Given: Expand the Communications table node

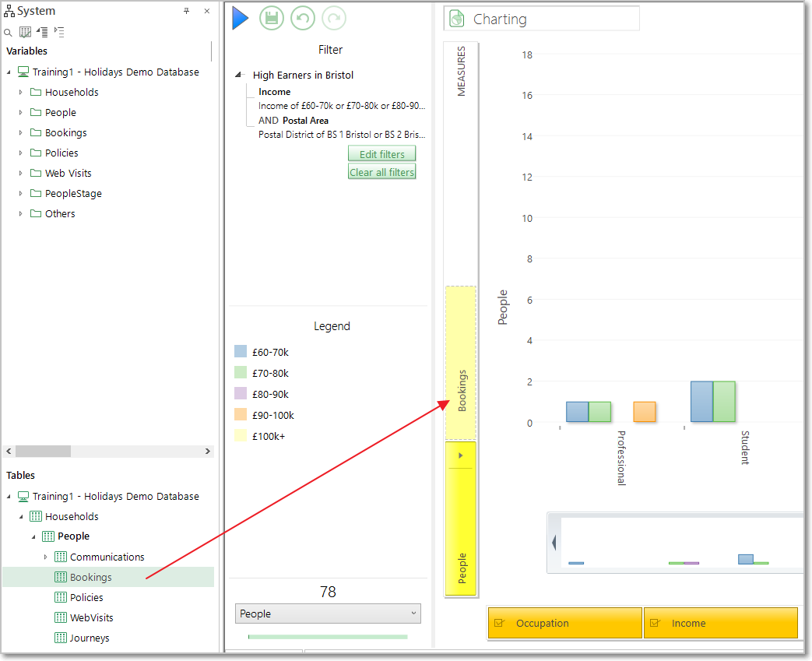Looking at the screenshot, I should pos(46,557).
